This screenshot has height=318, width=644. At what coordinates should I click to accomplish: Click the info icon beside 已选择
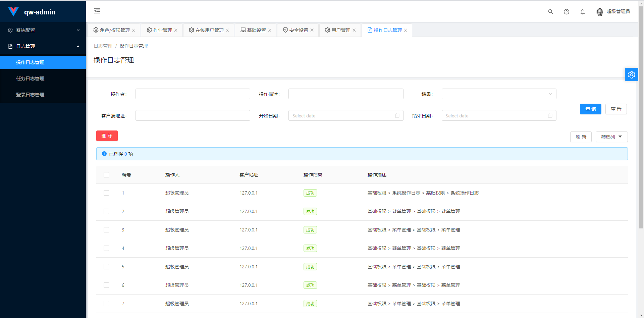[104, 154]
